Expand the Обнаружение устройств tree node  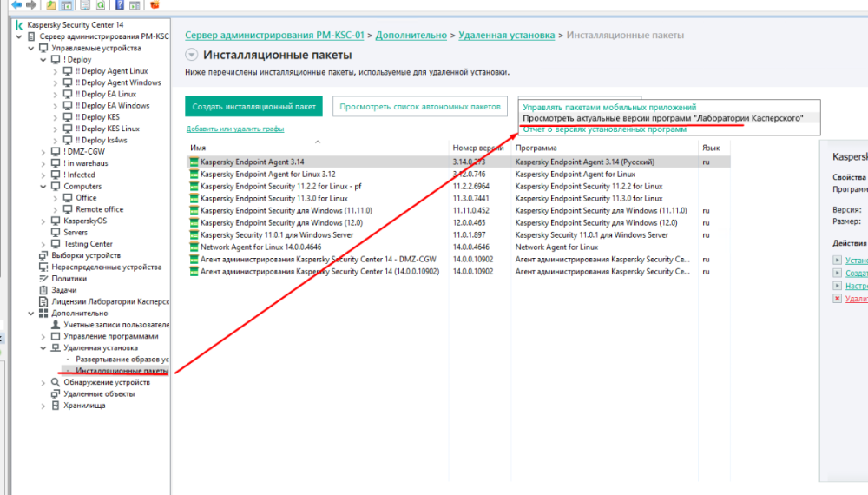point(44,382)
